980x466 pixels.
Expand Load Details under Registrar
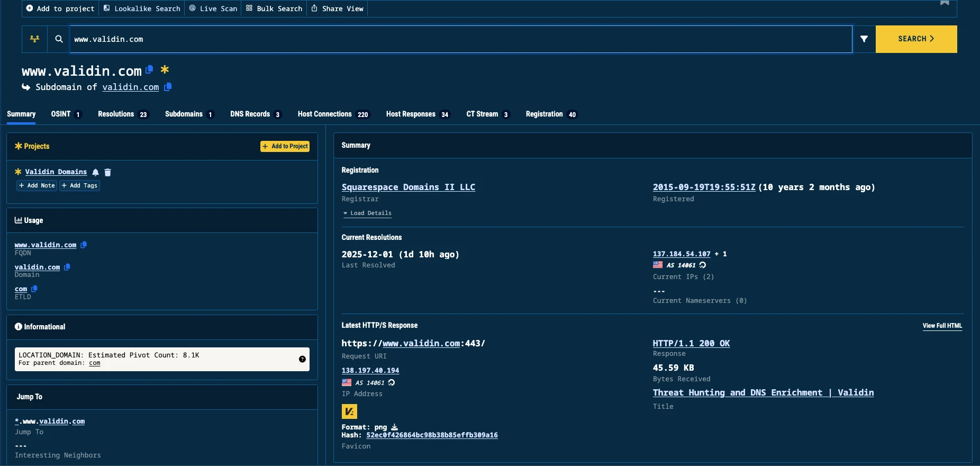367,213
